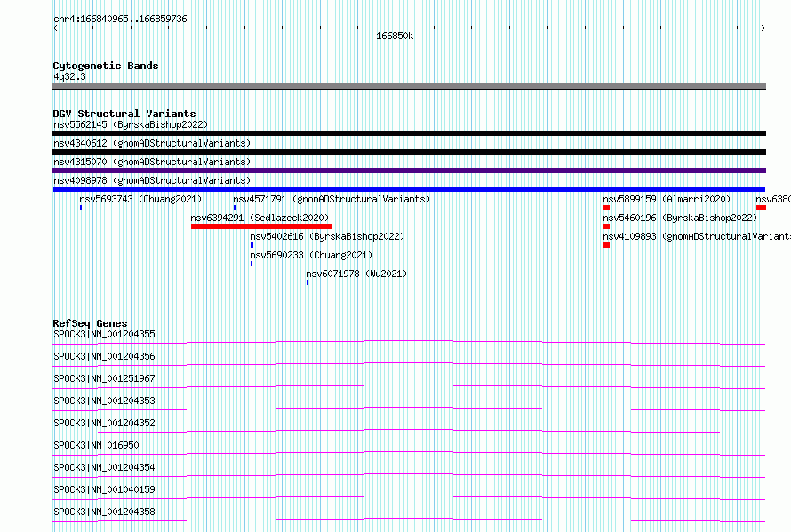The image size is (791, 532).
Task: Open transcript SPOCK3|NM_001204358
Action: click(104, 512)
